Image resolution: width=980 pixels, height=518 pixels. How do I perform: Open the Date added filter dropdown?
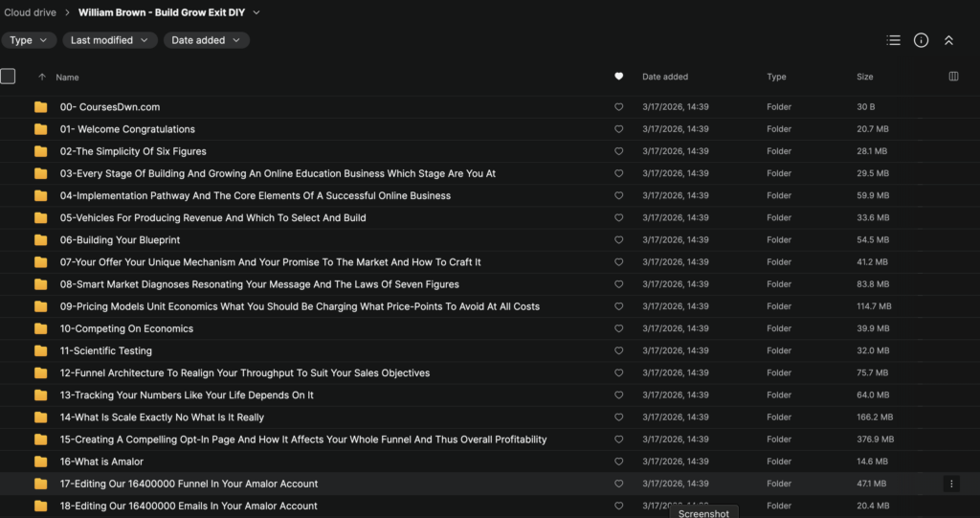click(x=206, y=40)
